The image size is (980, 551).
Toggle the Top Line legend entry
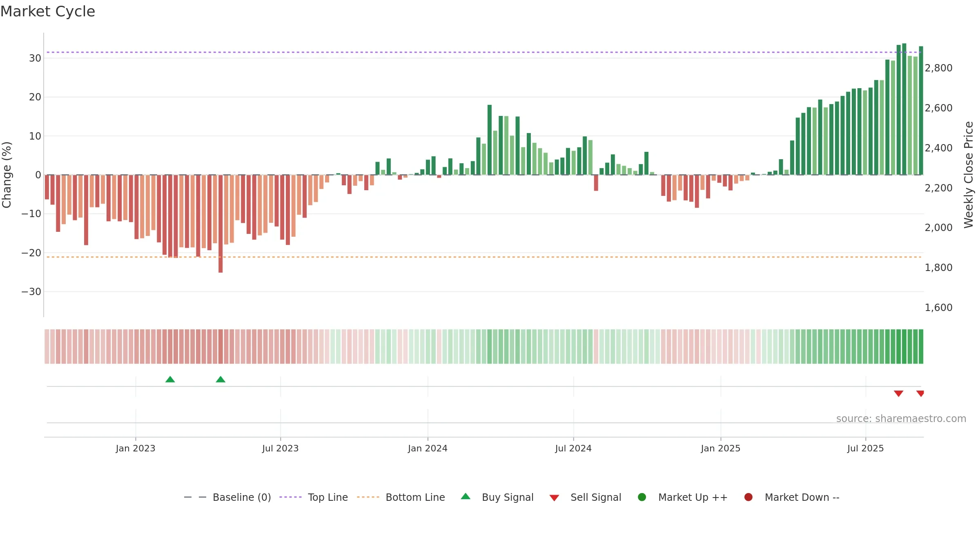coord(314,497)
